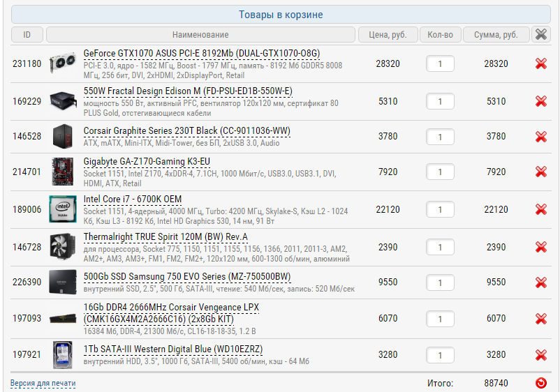Open Western Digital Blue HDD thumbnail
This screenshot has width=560, height=392.
point(63,354)
